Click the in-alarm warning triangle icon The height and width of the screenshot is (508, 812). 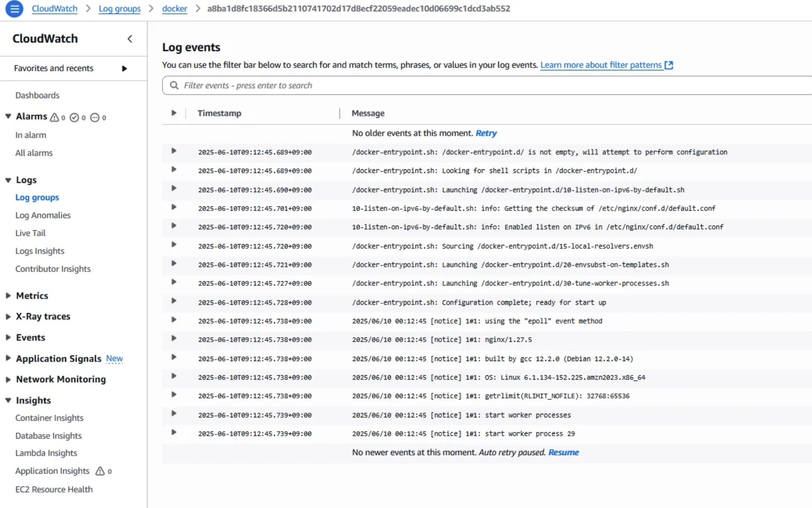(55, 117)
